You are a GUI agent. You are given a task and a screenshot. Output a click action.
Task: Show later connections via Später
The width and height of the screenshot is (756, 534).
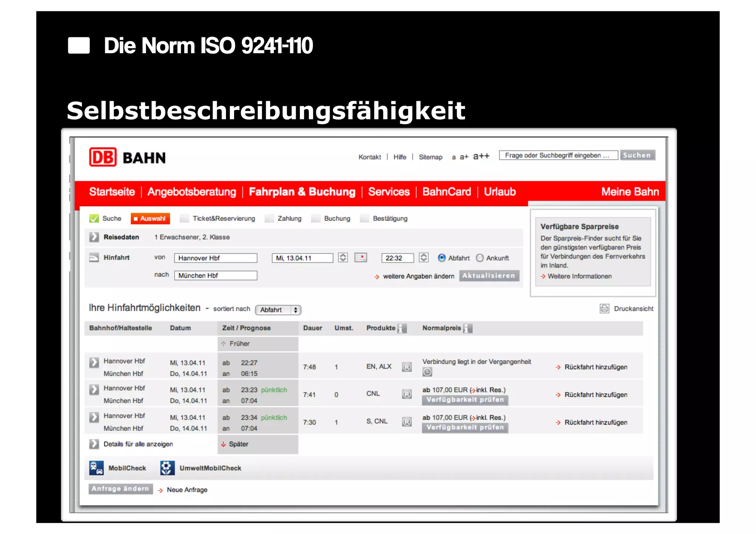(x=235, y=444)
